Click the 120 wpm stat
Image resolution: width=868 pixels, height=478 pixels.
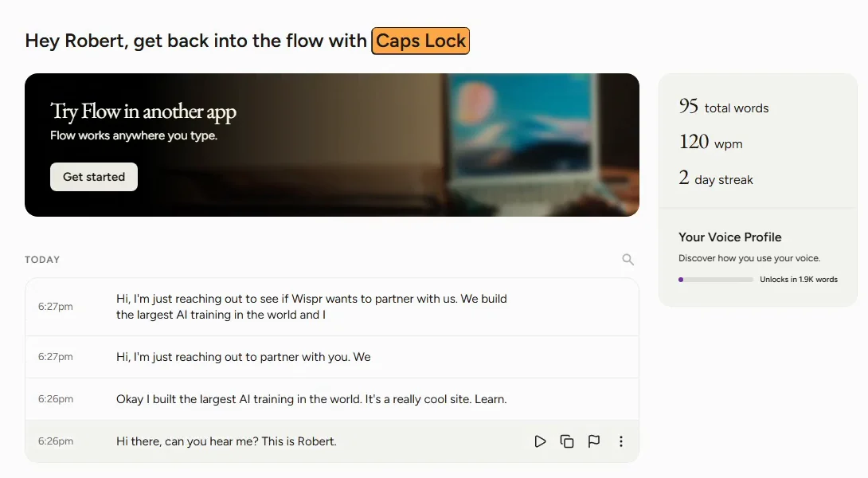click(x=711, y=143)
